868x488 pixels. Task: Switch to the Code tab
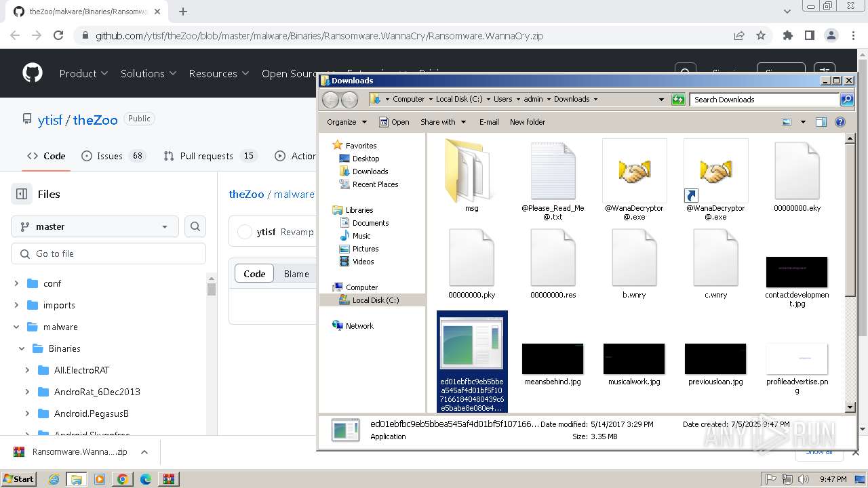[46, 156]
